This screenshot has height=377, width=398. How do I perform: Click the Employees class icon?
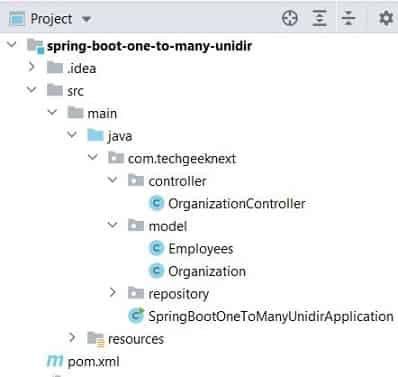[x=156, y=248]
